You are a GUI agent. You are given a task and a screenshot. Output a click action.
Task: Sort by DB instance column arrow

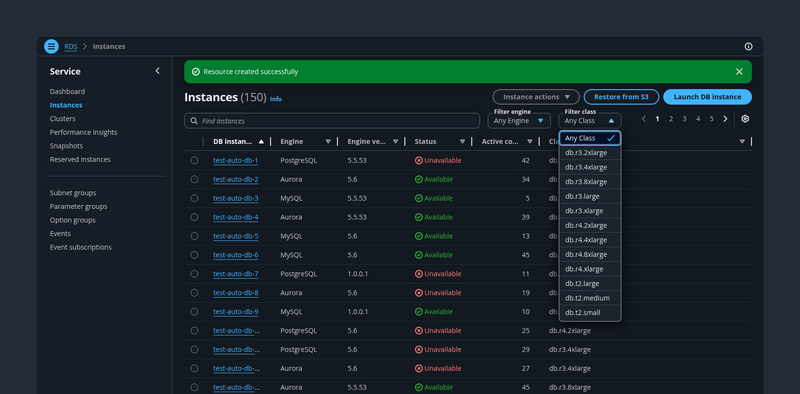pos(261,142)
